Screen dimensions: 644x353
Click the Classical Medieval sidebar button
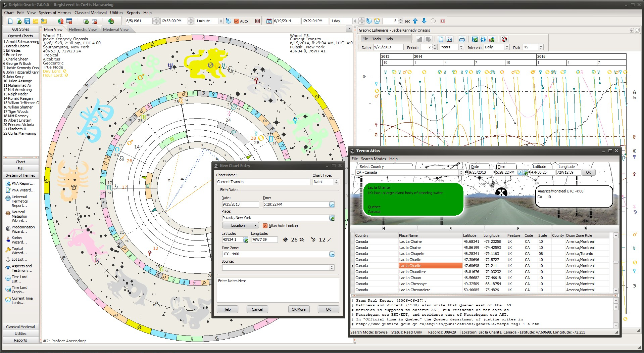[x=20, y=327]
